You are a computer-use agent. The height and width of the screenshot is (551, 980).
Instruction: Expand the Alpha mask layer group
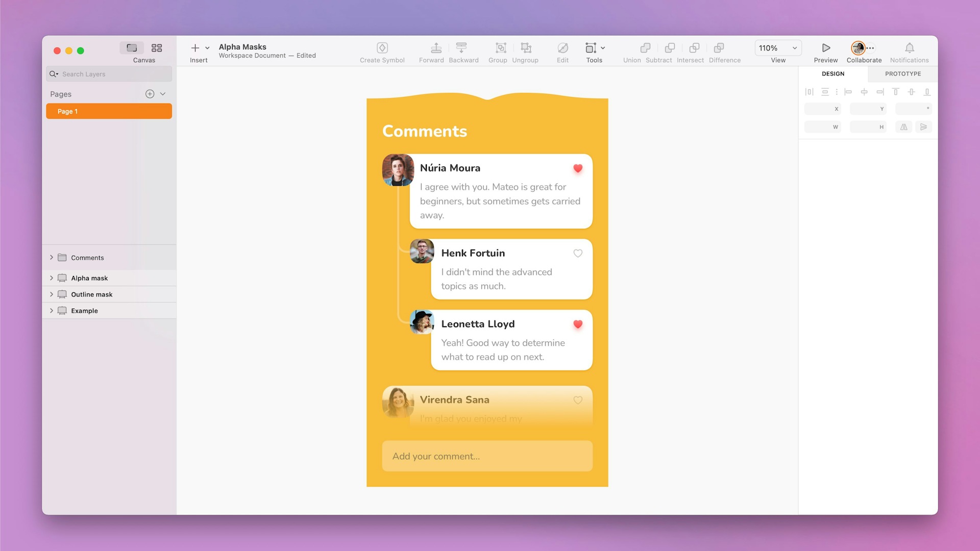[51, 278]
